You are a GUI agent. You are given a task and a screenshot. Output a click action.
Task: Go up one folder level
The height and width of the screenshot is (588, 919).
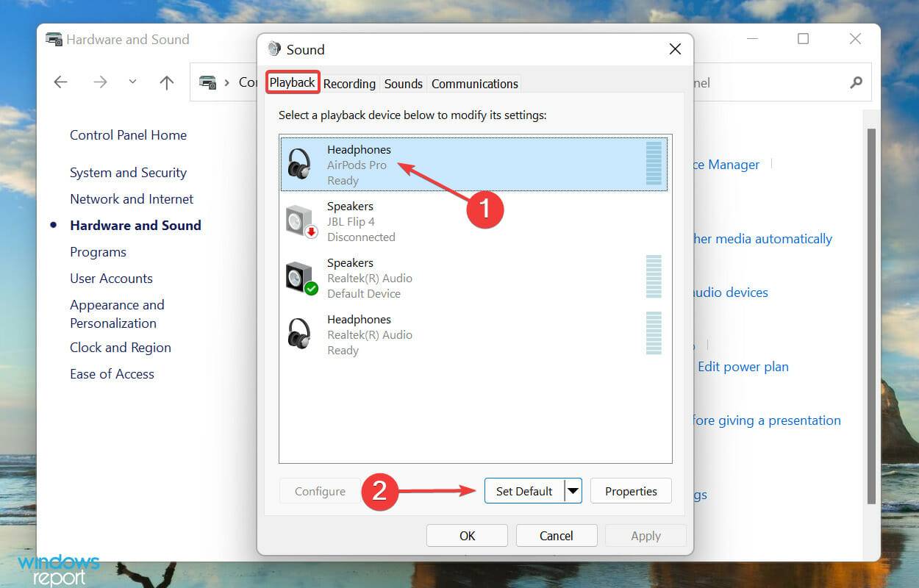click(167, 82)
